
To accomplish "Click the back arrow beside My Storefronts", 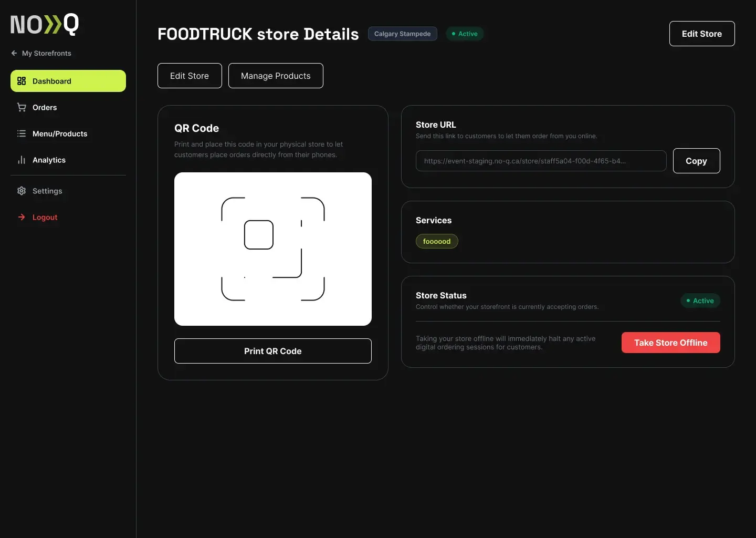I will coord(14,53).
